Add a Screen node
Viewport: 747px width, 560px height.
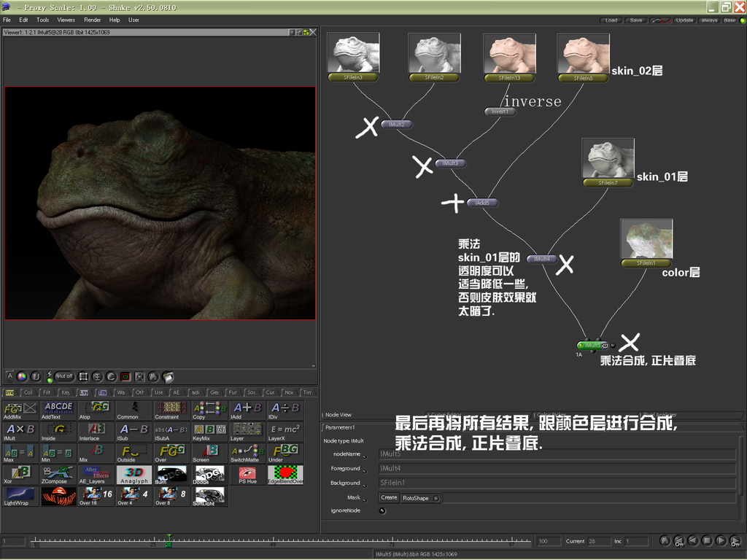(x=209, y=454)
